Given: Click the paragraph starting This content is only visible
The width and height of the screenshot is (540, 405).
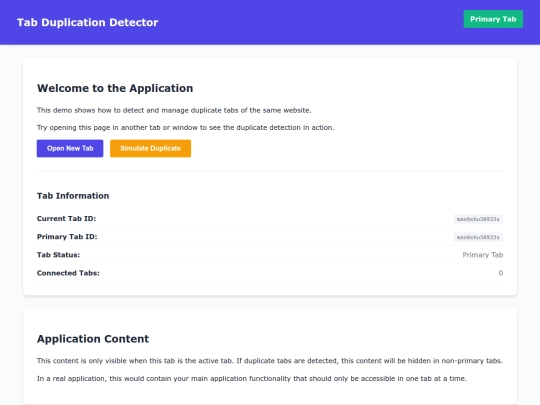Looking at the screenshot, I should point(270,361).
